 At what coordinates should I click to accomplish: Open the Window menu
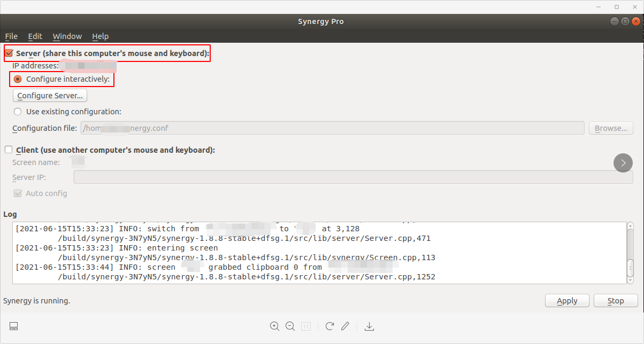(67, 36)
